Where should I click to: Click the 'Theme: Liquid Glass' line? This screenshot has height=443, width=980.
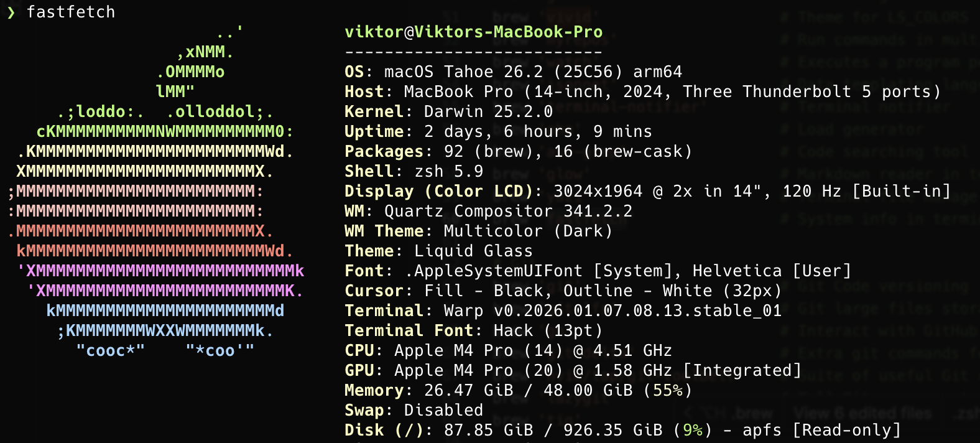pos(439,251)
